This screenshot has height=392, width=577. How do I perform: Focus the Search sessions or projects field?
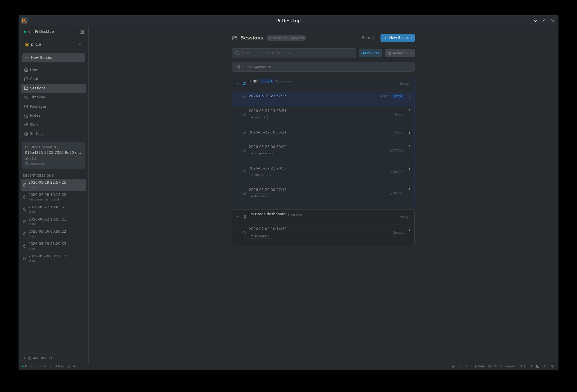pyautogui.click(x=294, y=53)
